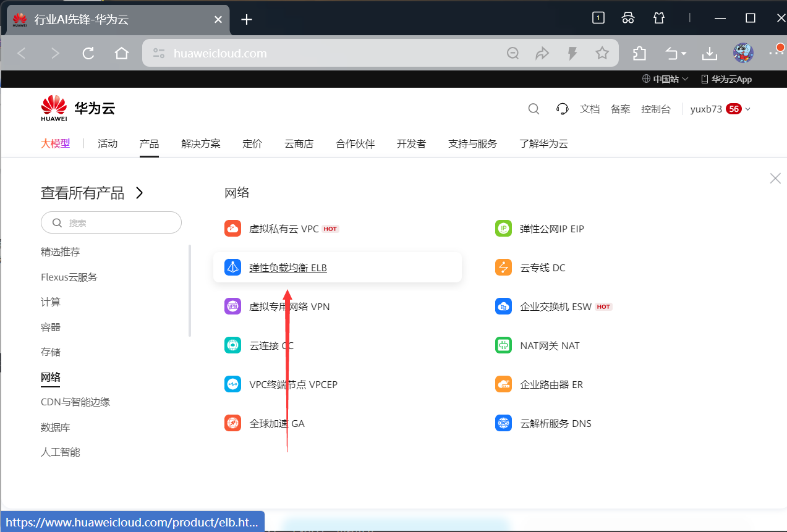Click the product 搜索 search field
787x532 pixels.
(x=111, y=222)
